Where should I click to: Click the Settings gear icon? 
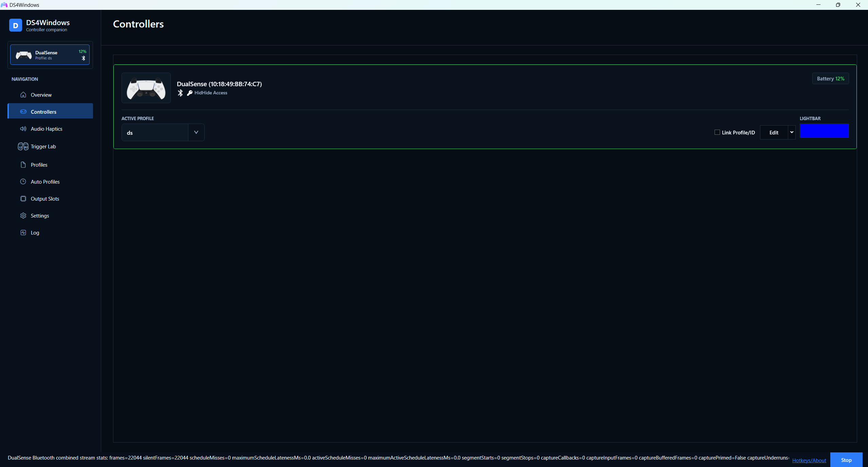pyautogui.click(x=23, y=216)
